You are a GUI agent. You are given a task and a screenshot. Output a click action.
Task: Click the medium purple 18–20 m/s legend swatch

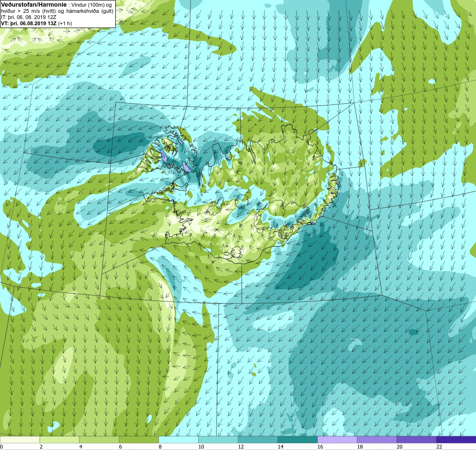[x=377, y=440]
